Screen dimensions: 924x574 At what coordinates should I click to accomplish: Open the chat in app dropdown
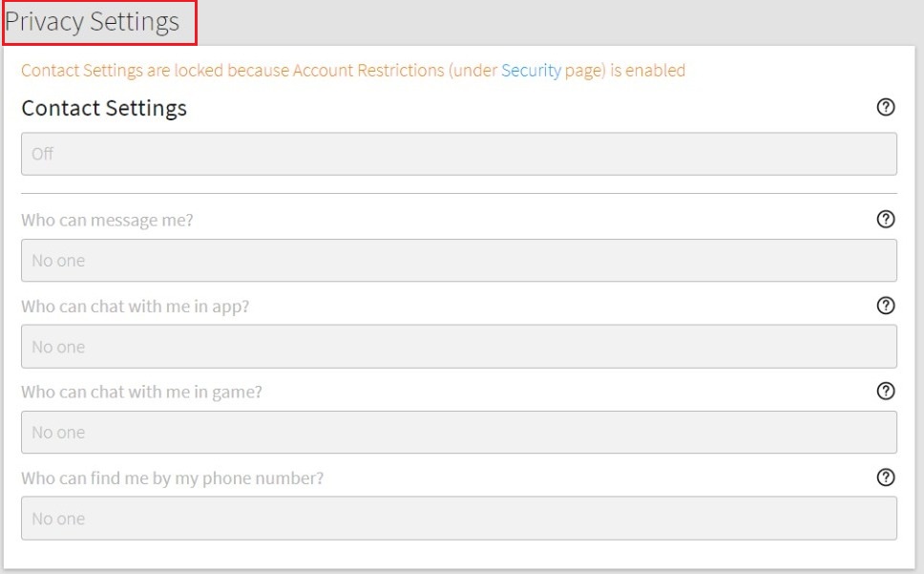click(458, 347)
